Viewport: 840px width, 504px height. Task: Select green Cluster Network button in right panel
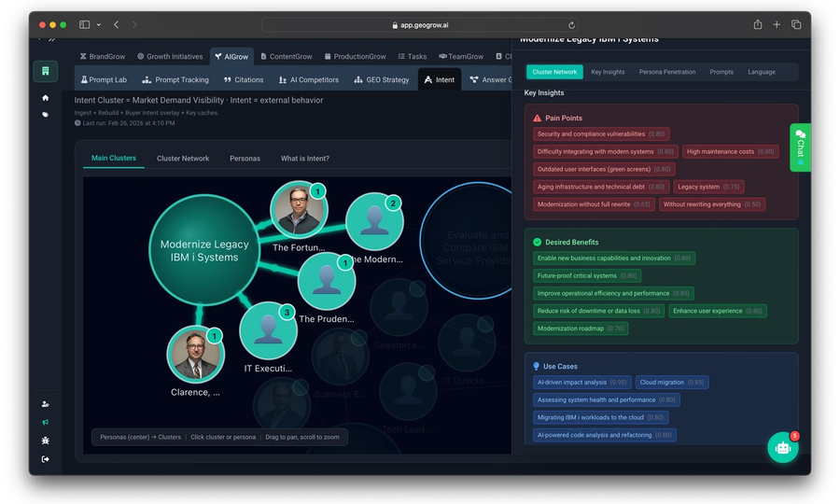click(554, 72)
